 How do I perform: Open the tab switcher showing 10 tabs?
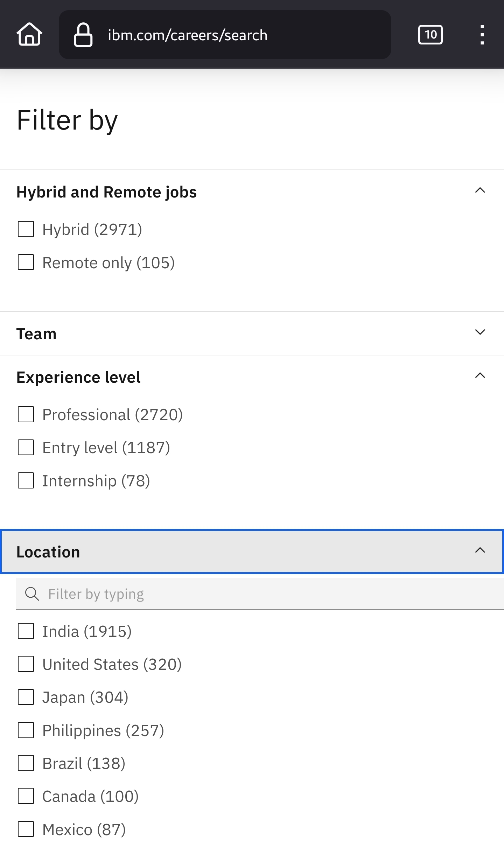point(430,35)
